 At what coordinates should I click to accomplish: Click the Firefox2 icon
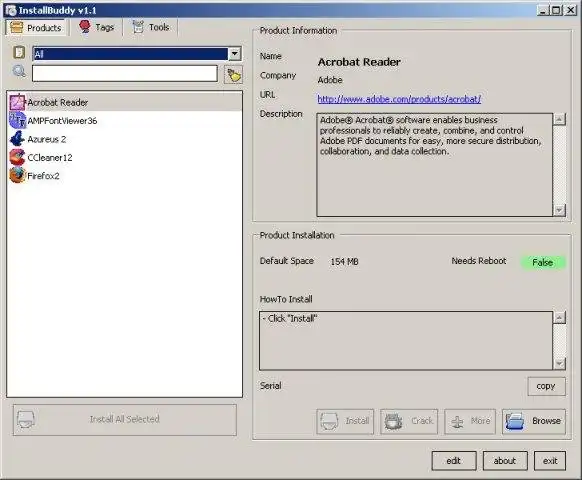(x=17, y=175)
